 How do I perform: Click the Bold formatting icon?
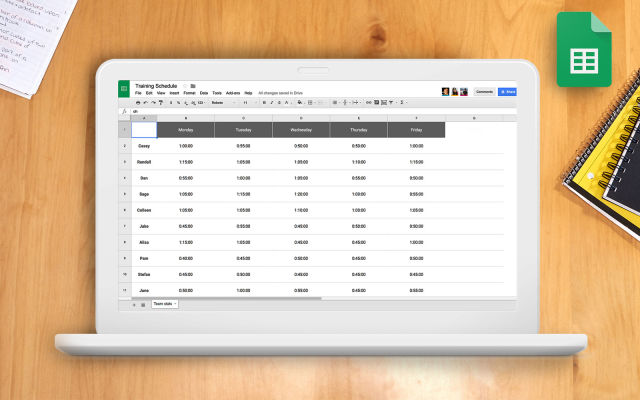[x=263, y=102]
